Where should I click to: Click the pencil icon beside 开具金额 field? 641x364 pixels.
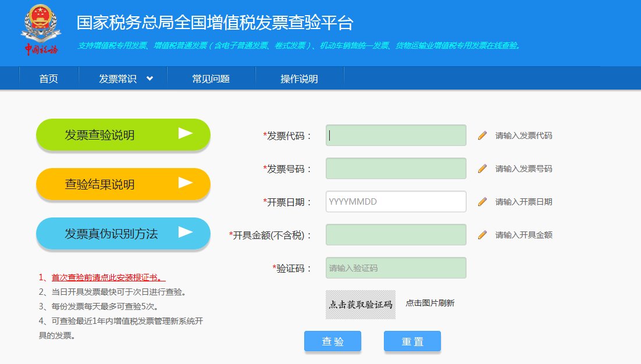(x=482, y=234)
